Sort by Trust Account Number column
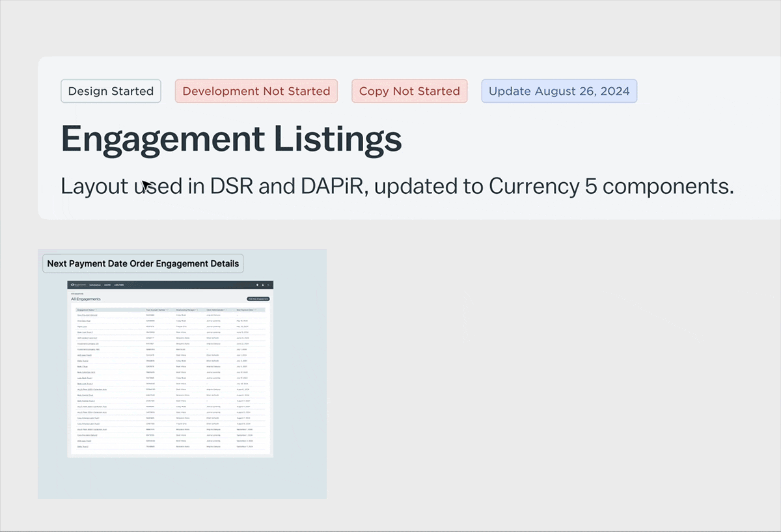781x532 pixels. pos(157,310)
